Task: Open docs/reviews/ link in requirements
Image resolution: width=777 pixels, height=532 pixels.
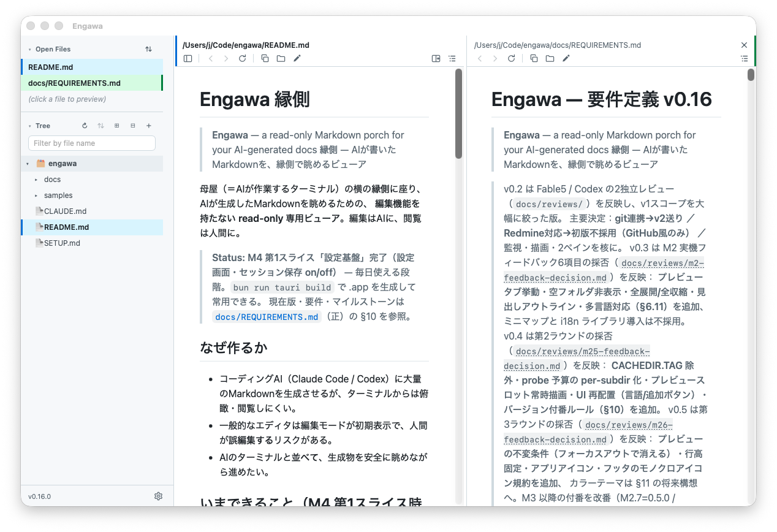Action: click(549, 203)
